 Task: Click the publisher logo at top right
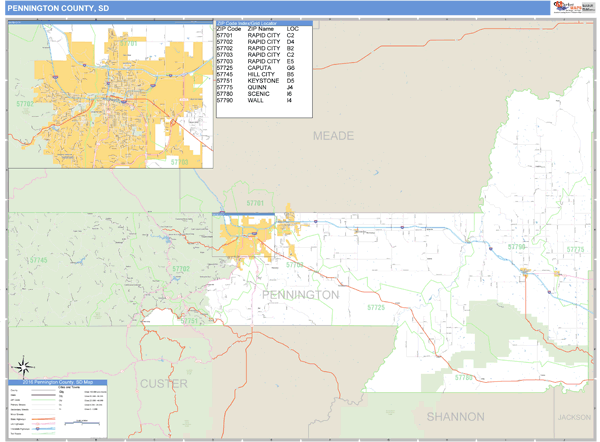573,7
